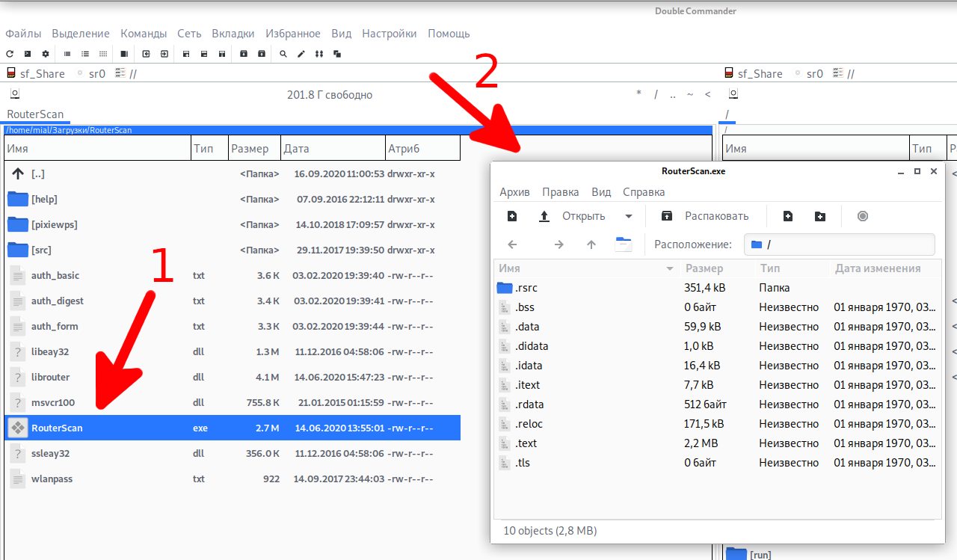Select the RouterScan exe file row
957x560 pixels.
233,428
